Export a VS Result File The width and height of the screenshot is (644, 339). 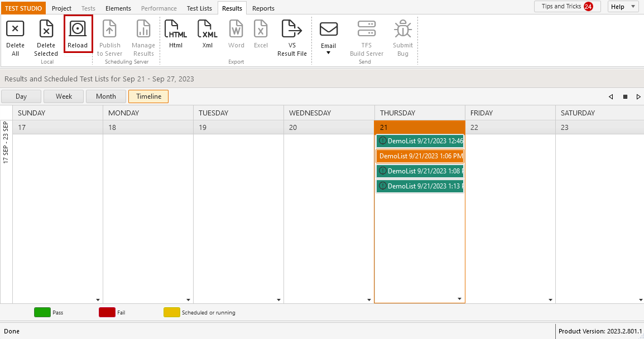[x=292, y=29]
